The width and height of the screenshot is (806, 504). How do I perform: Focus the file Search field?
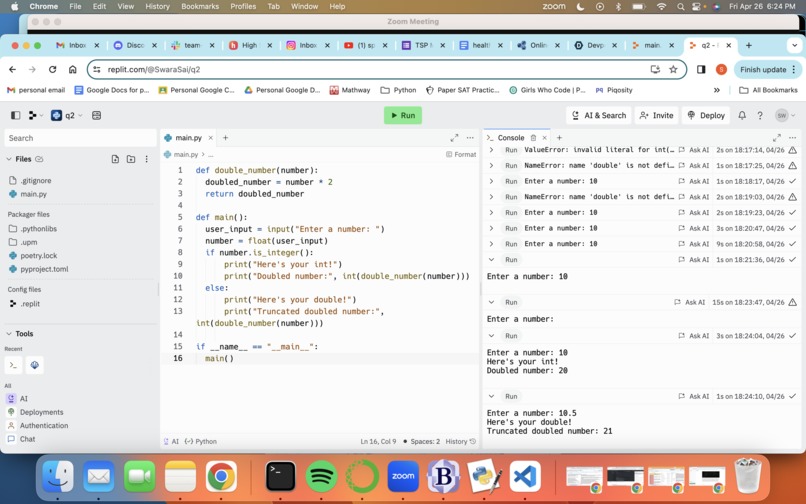coord(80,138)
